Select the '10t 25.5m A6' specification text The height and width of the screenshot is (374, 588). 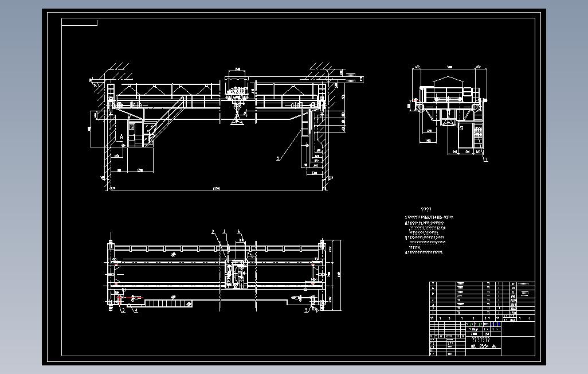pos(484,346)
